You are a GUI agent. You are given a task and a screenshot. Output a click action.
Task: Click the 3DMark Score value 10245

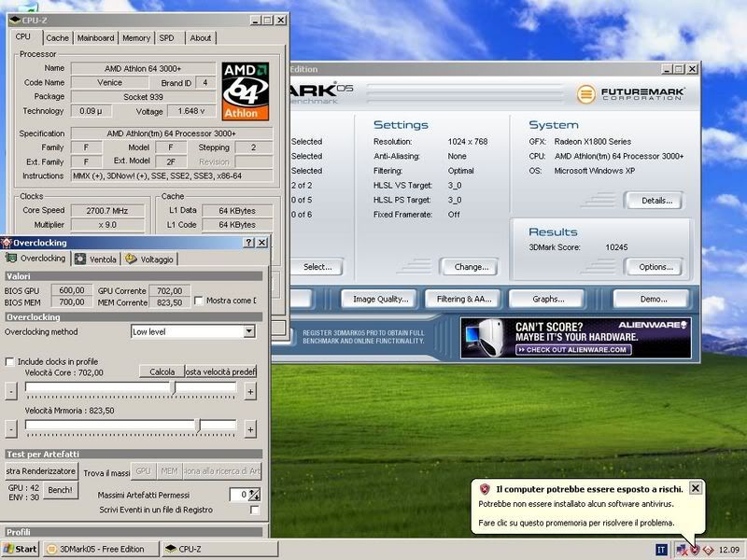tap(616, 247)
